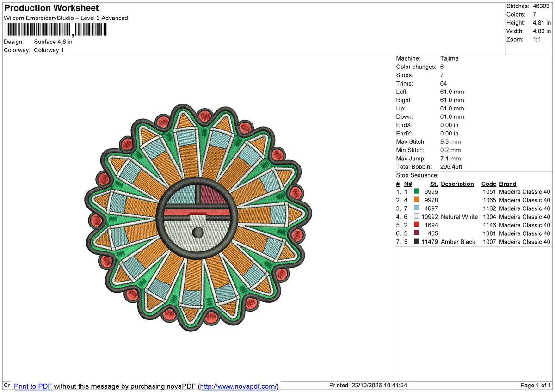Click the Height value 4.81 in

[542, 23]
